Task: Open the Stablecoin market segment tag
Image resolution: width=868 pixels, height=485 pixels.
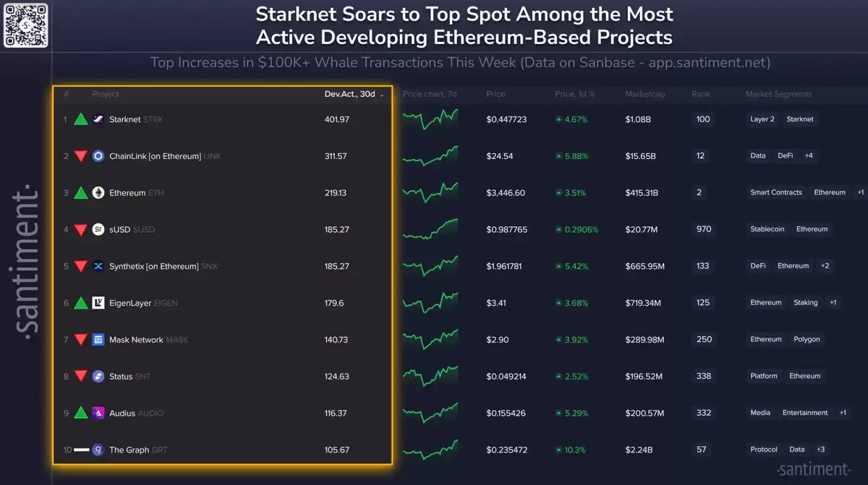Action: (x=767, y=229)
